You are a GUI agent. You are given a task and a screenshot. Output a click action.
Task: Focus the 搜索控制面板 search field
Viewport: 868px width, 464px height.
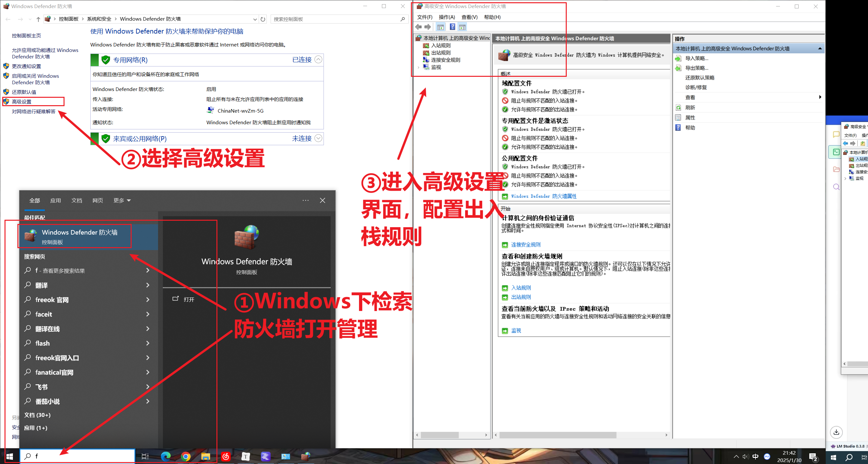pos(339,19)
